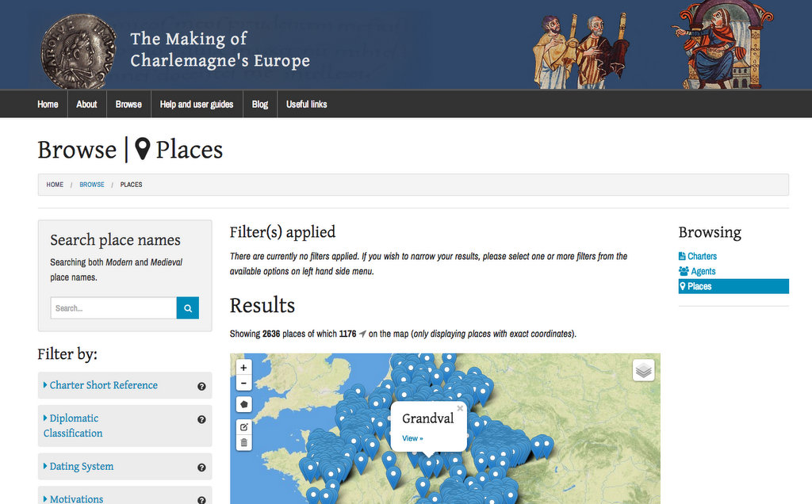Open help for Diplomatic Classification filter
This screenshot has width=812, height=504.
(201, 420)
